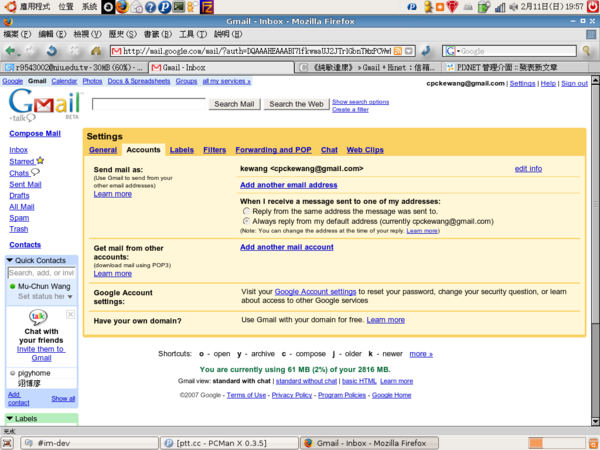Open the Inbox link in the sidebar

click(x=18, y=150)
